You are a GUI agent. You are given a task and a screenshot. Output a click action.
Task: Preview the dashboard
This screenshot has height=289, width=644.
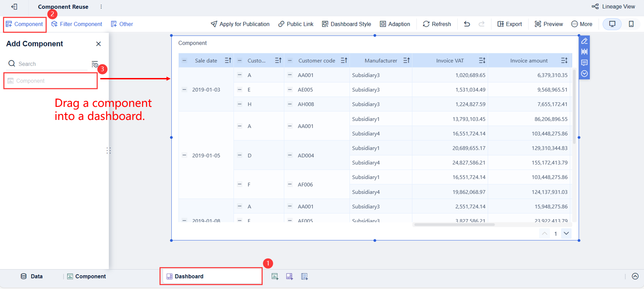coord(548,24)
